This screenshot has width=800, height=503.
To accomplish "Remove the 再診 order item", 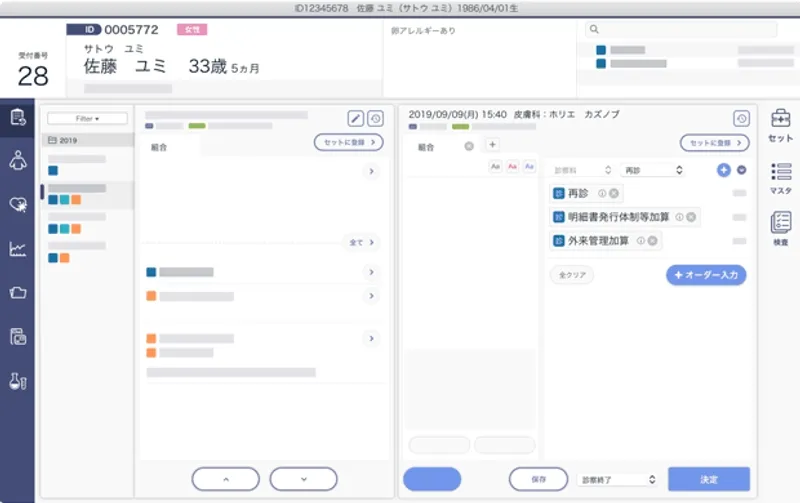I will pyautogui.click(x=614, y=194).
